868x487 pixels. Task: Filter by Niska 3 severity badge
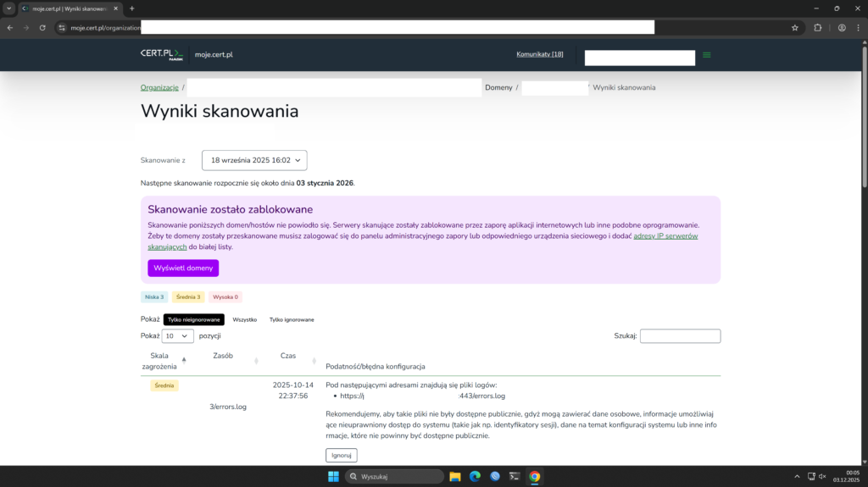coord(154,297)
